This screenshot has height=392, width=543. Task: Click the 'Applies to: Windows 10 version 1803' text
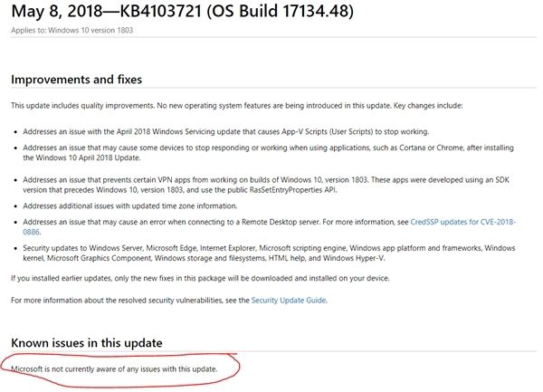[x=72, y=30]
